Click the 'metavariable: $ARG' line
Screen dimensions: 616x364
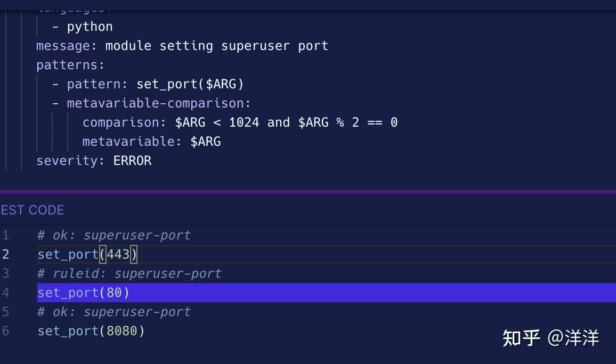tap(151, 142)
